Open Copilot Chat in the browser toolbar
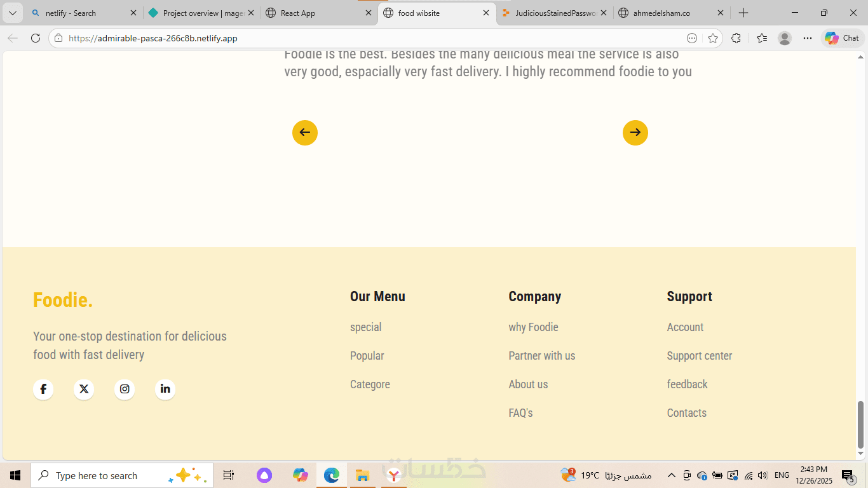Image resolution: width=868 pixels, height=488 pixels. (x=842, y=38)
